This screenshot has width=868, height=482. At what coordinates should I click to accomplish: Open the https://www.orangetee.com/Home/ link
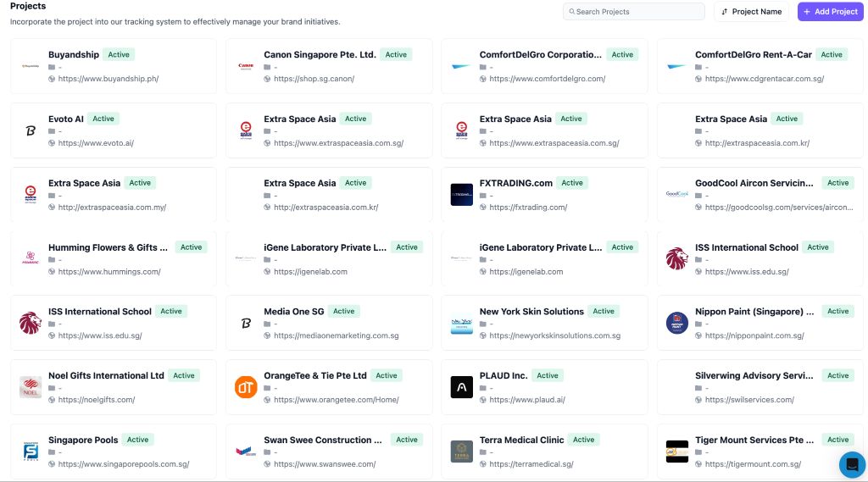pos(336,400)
